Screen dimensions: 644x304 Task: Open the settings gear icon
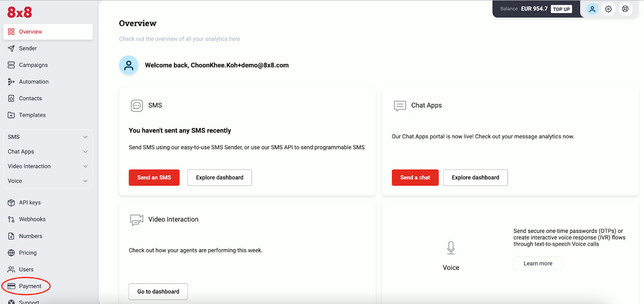click(609, 9)
